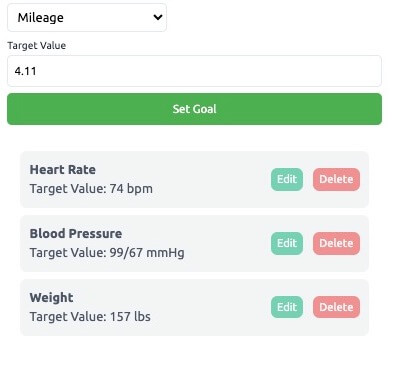The image size is (397, 367).
Task: Focus the Target Value input field
Action: (194, 71)
